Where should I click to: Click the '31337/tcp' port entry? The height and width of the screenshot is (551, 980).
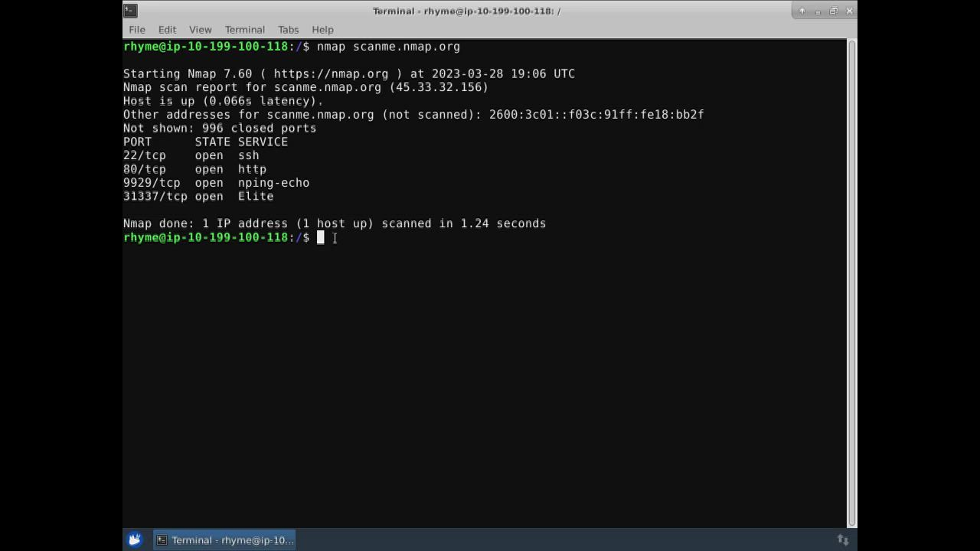click(x=155, y=197)
